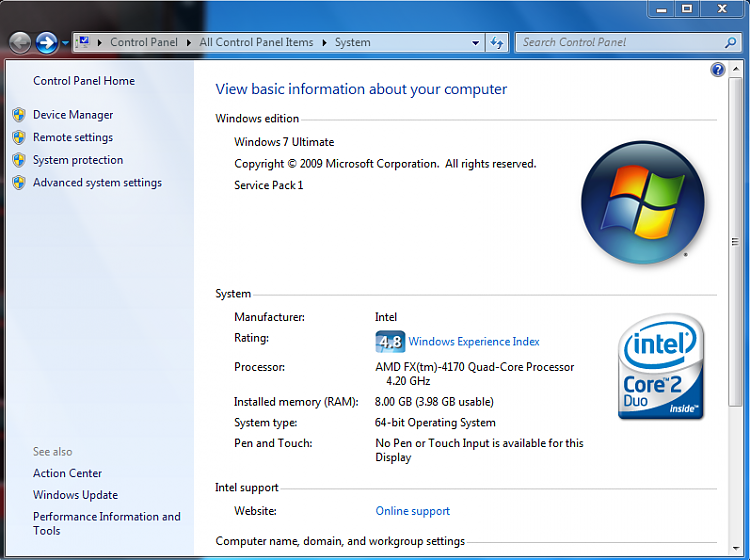The height and width of the screenshot is (560, 750).
Task: Open Advanced system settings link
Action: click(97, 183)
